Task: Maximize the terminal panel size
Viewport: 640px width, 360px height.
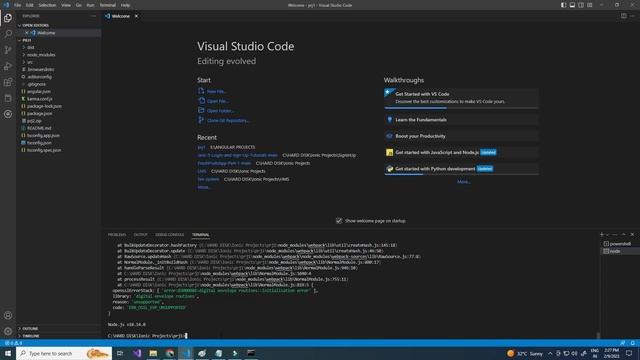Action: click(623, 234)
